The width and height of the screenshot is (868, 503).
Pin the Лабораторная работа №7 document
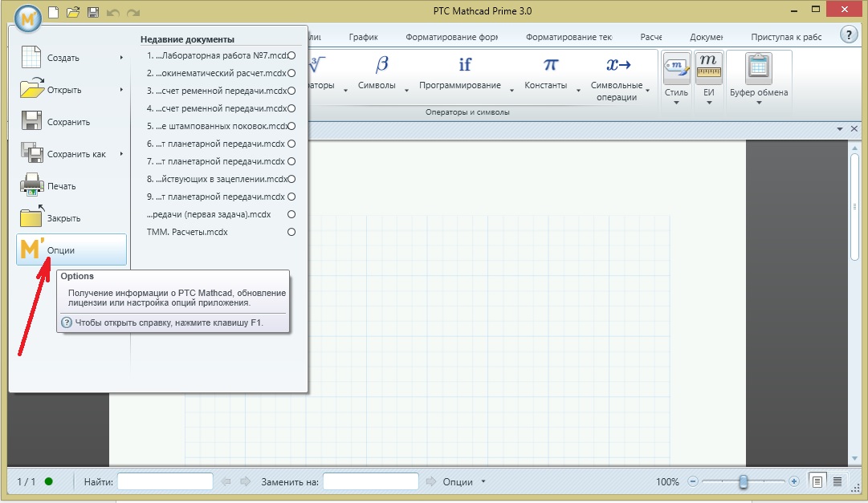pyautogui.click(x=291, y=55)
